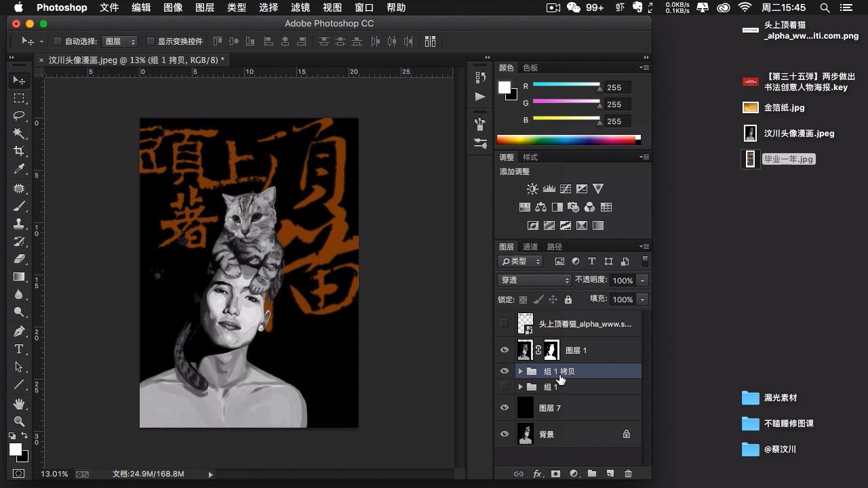Expand the 组 1 拷贝 group
This screenshot has height=488, width=868.
click(x=520, y=371)
